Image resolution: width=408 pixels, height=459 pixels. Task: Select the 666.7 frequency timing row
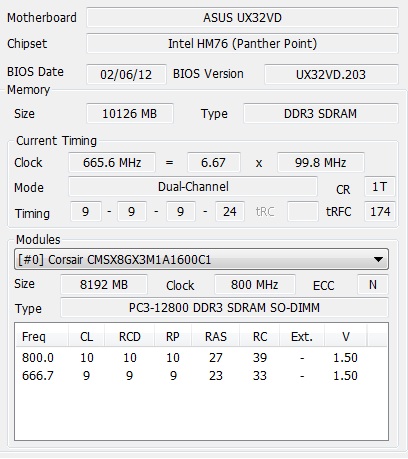201,376
